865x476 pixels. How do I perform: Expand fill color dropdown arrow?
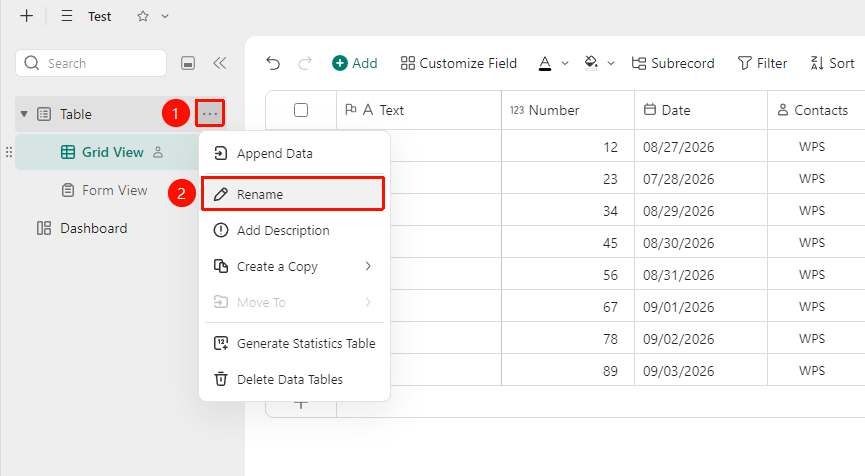pos(611,63)
